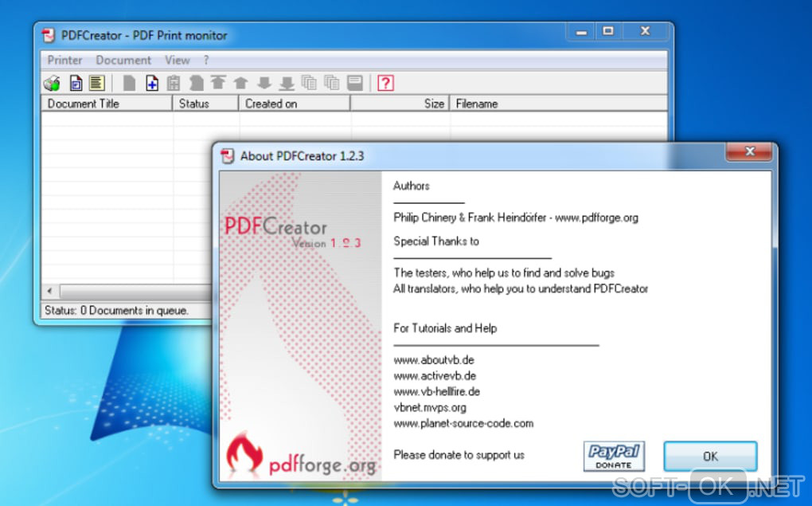Open the View menu

(177, 60)
